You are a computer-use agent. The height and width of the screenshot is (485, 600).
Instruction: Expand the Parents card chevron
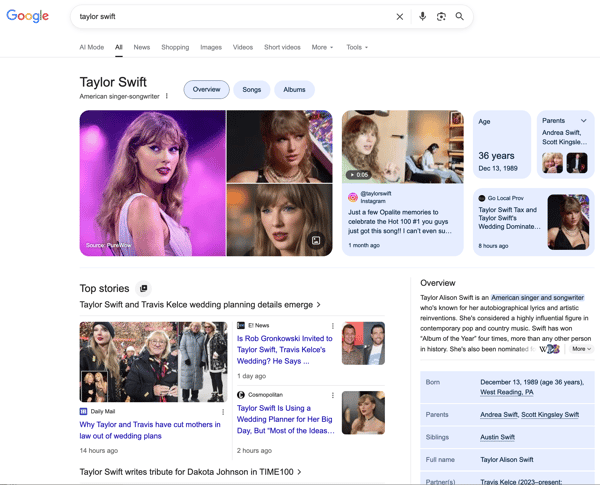coord(584,121)
